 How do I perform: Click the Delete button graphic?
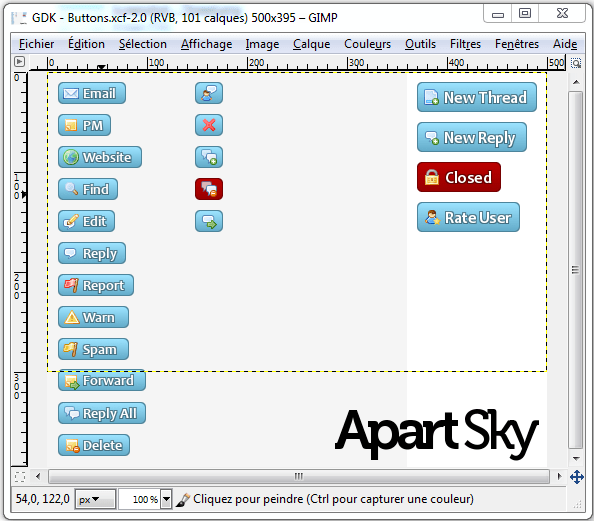point(94,445)
